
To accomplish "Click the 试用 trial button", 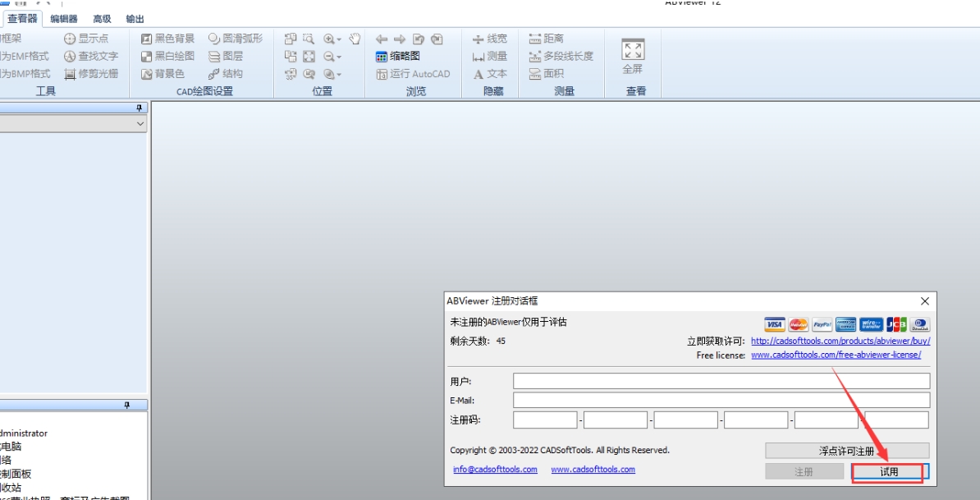I will (889, 472).
